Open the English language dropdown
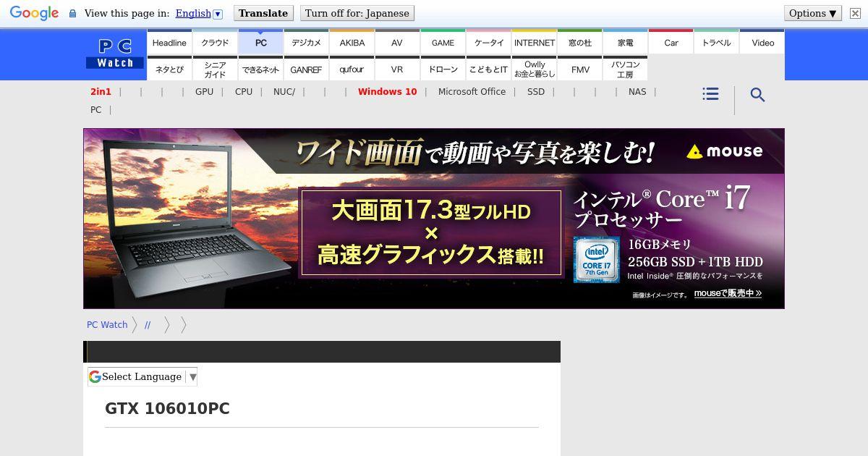Screen dimensions: 868x456 coord(199,13)
